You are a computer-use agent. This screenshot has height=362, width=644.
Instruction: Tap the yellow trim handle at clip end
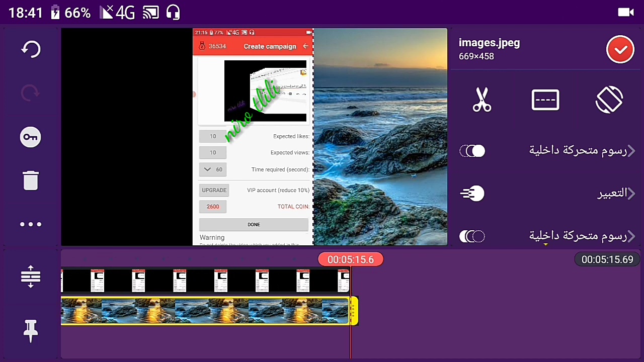(354, 311)
